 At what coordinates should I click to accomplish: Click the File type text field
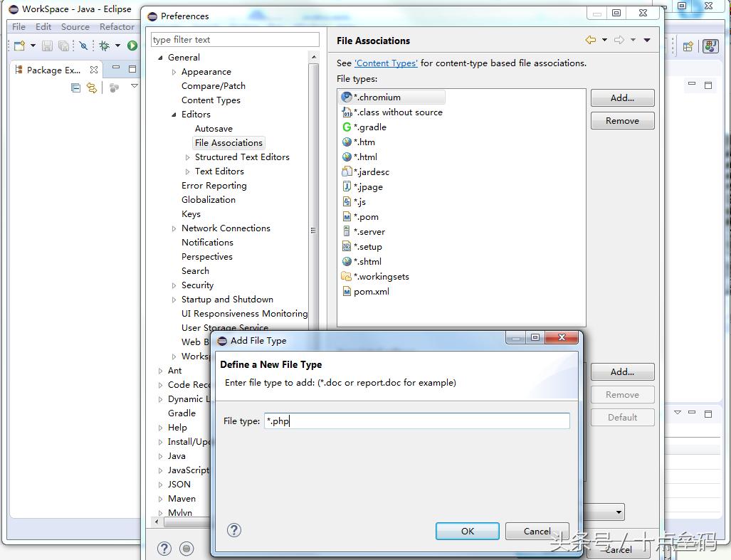pos(416,421)
